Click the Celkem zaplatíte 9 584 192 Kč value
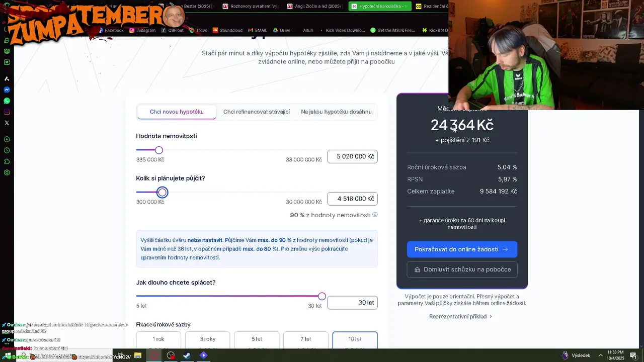The height and width of the screenshot is (362, 644). point(498,192)
